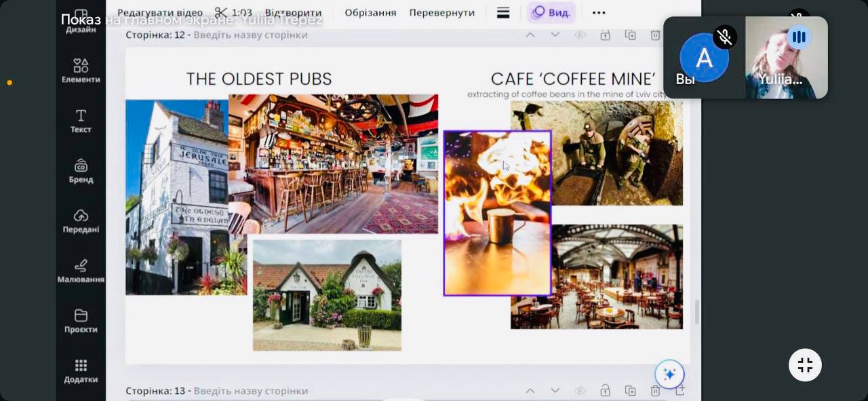This screenshot has width=868, height=401.
Task: Delete page 12 with trash icon
Action: click(655, 35)
